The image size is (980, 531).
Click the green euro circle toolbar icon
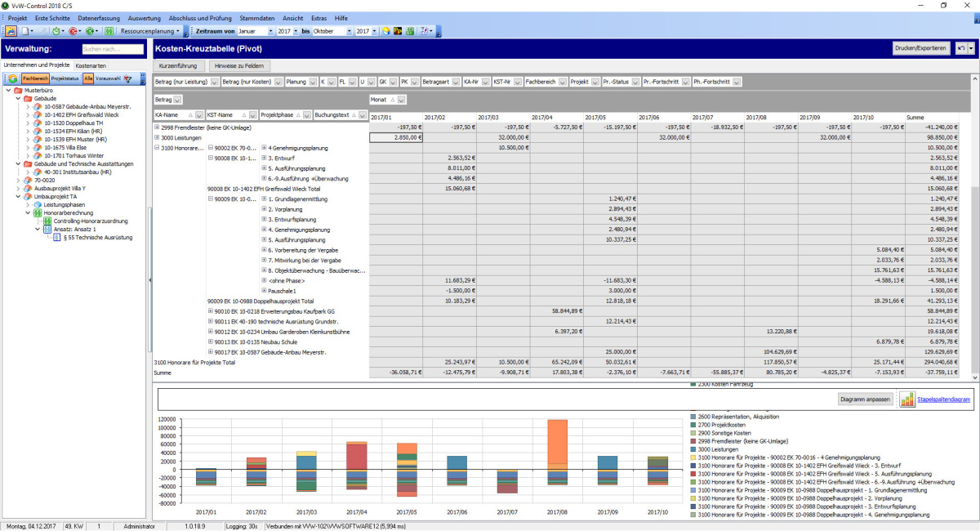[x=91, y=31]
